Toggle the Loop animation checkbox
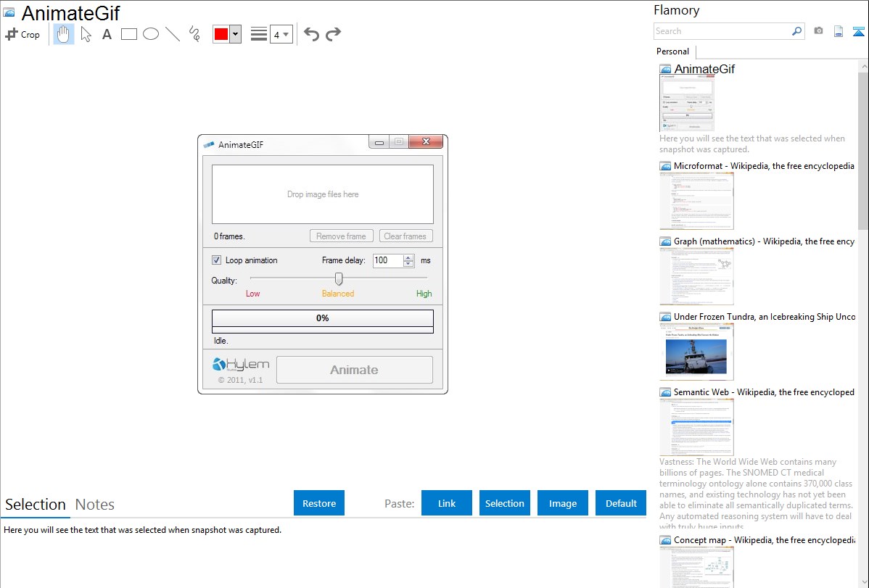Image resolution: width=869 pixels, height=588 pixels. coord(217,260)
